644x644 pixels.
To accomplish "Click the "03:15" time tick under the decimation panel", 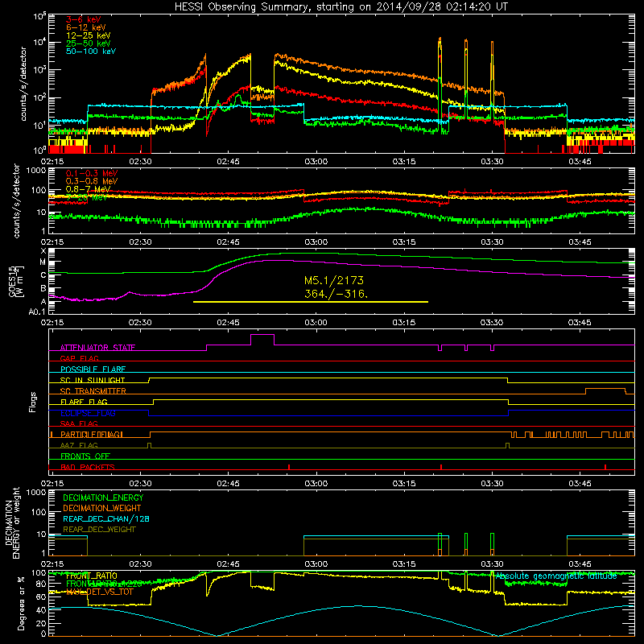I will coord(404,564).
